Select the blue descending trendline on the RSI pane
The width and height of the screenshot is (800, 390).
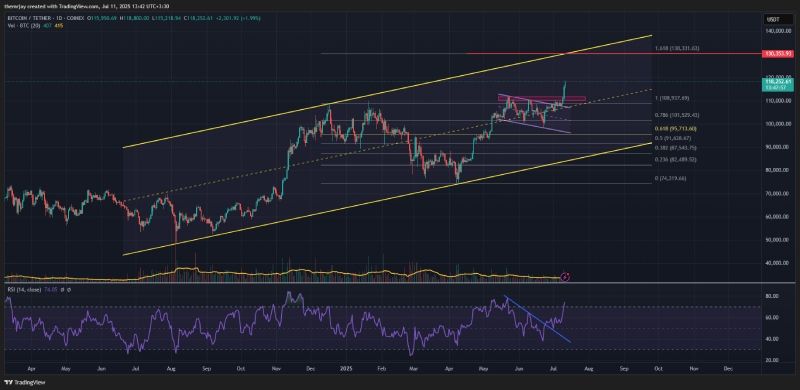click(x=537, y=319)
